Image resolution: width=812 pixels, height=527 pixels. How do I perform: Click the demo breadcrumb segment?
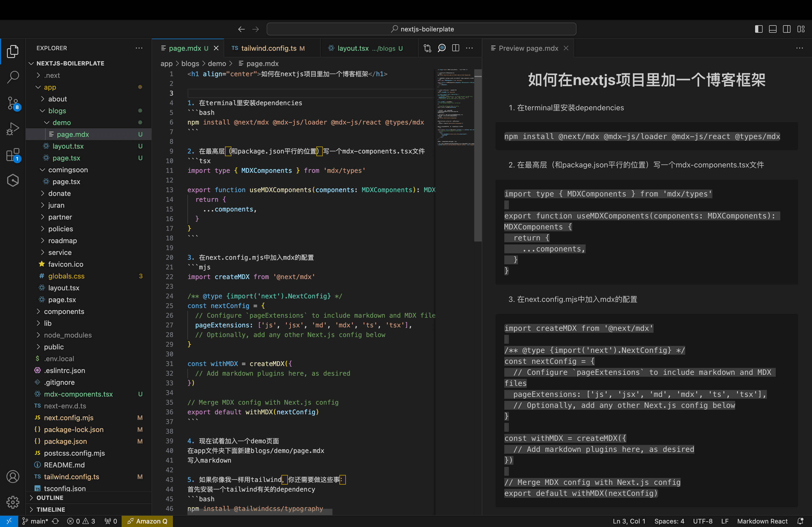tap(217, 63)
